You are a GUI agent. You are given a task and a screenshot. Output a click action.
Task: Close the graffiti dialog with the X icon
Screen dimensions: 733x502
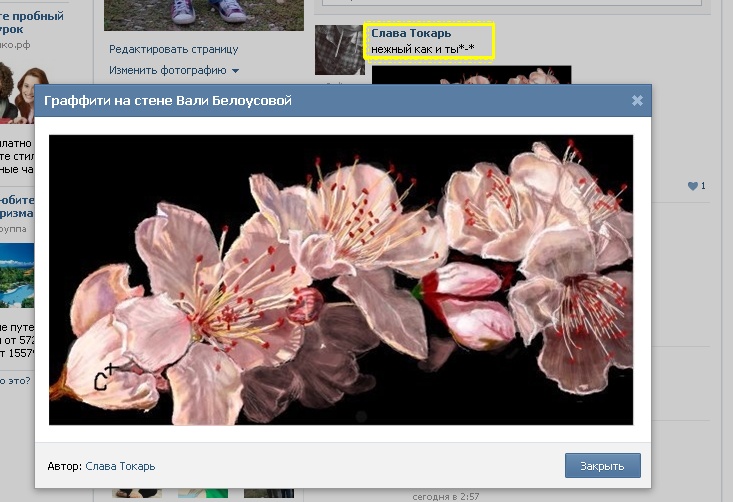click(637, 100)
